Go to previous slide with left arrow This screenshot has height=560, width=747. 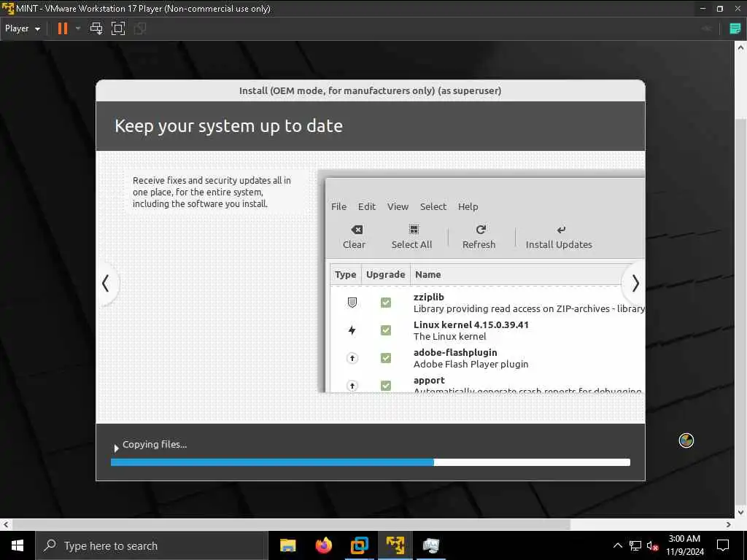tap(106, 284)
